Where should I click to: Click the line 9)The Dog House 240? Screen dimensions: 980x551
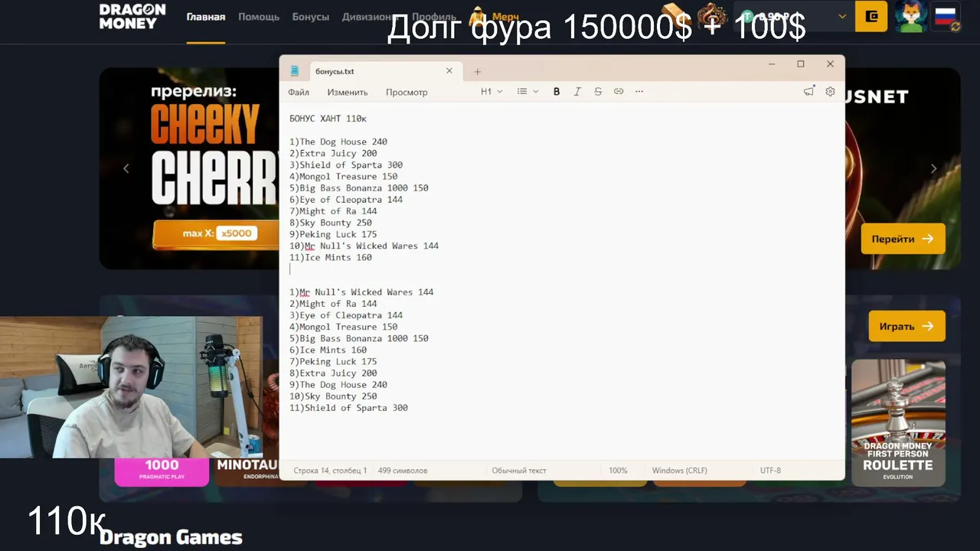tap(338, 385)
